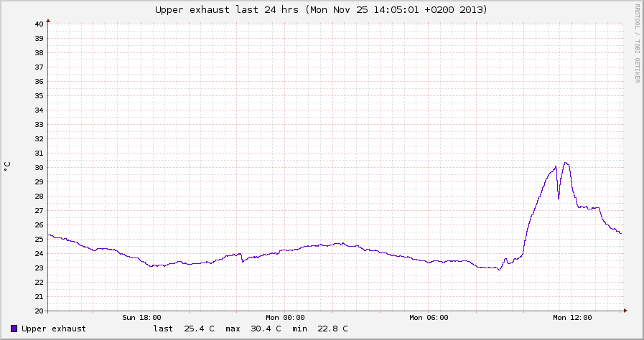Click the '23' y-axis label

pyautogui.click(x=39, y=268)
